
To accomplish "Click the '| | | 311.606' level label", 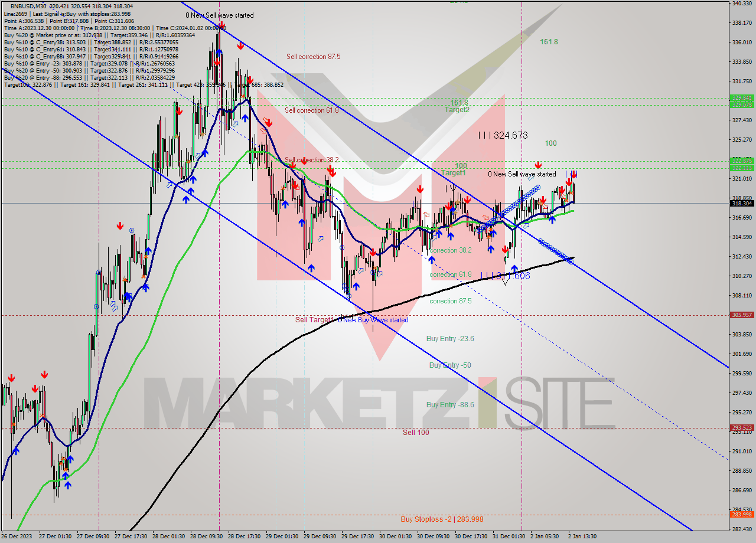I will [x=505, y=276].
